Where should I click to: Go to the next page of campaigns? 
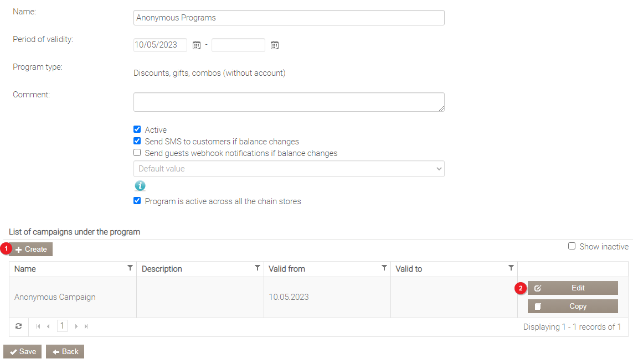(x=76, y=326)
